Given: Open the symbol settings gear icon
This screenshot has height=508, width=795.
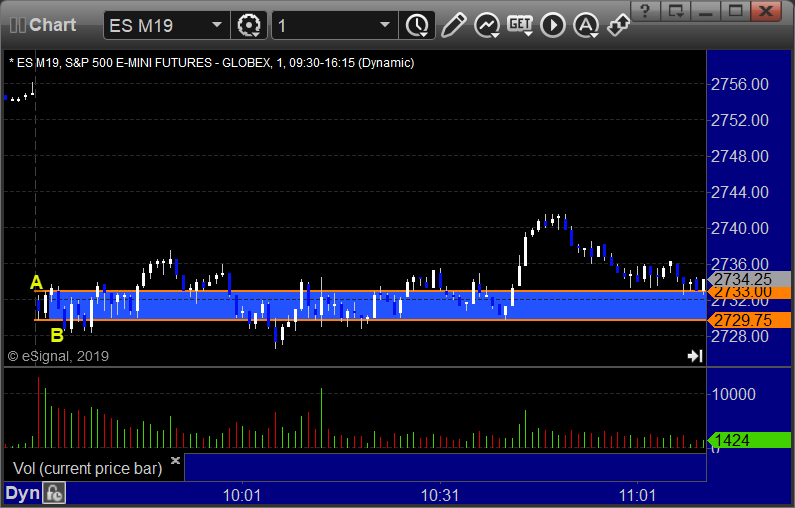Looking at the screenshot, I should (249, 25).
